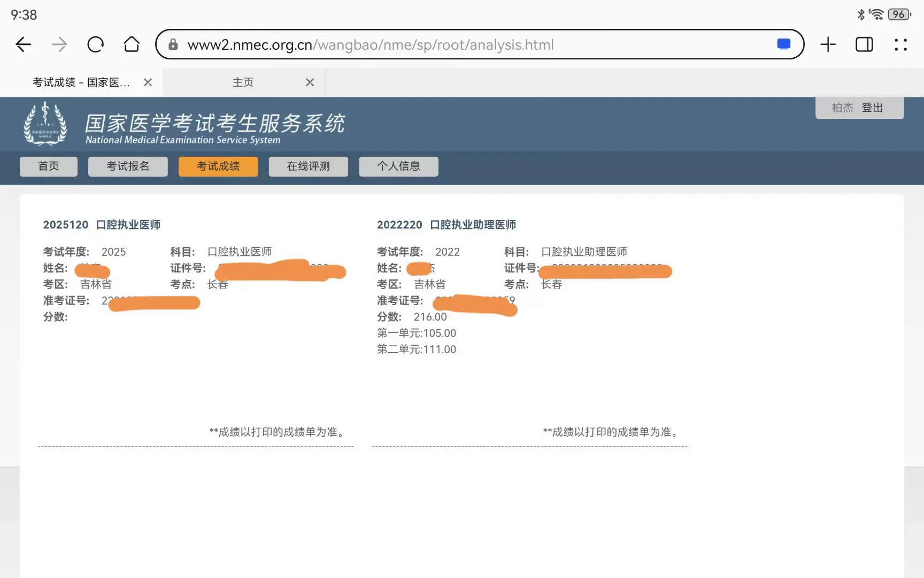
Task: Reload the page with refresh icon
Action: 95,44
